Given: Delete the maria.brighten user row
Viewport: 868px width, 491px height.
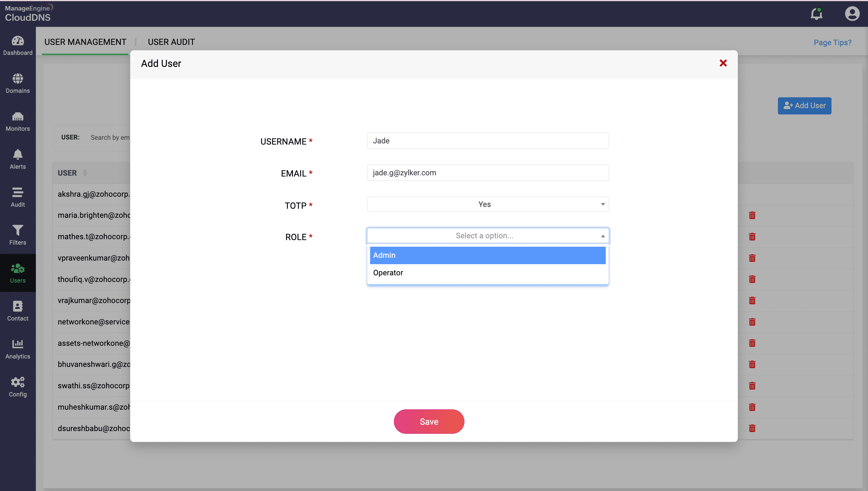Looking at the screenshot, I should (752, 215).
